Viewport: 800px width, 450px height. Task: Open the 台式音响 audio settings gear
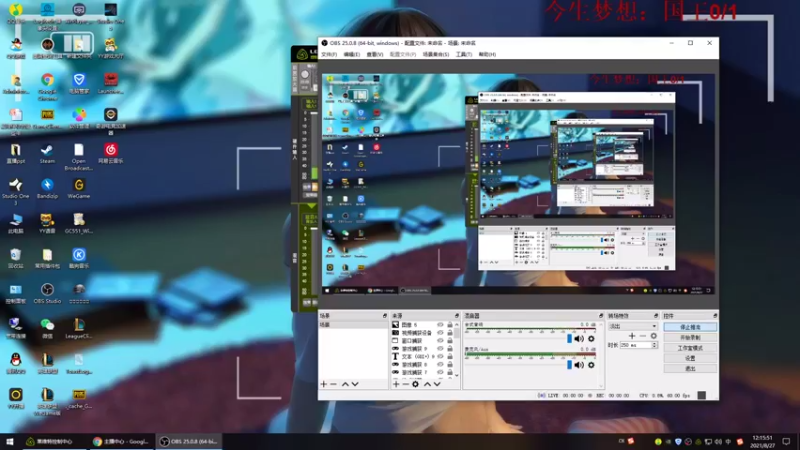[591, 339]
